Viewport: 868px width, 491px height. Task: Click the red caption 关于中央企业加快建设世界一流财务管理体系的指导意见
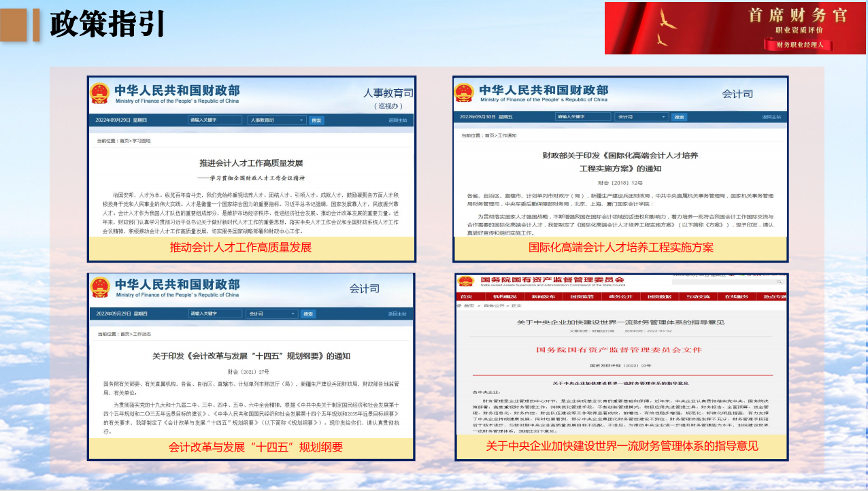622,446
